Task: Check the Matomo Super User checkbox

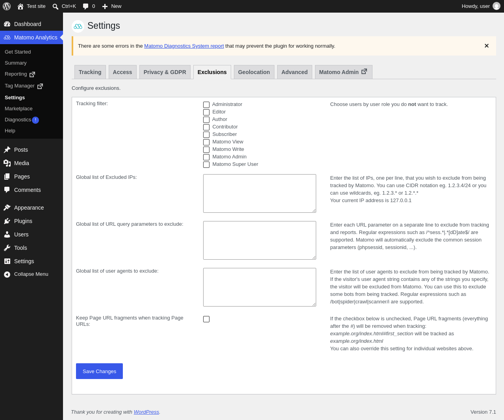Action: 206,165
